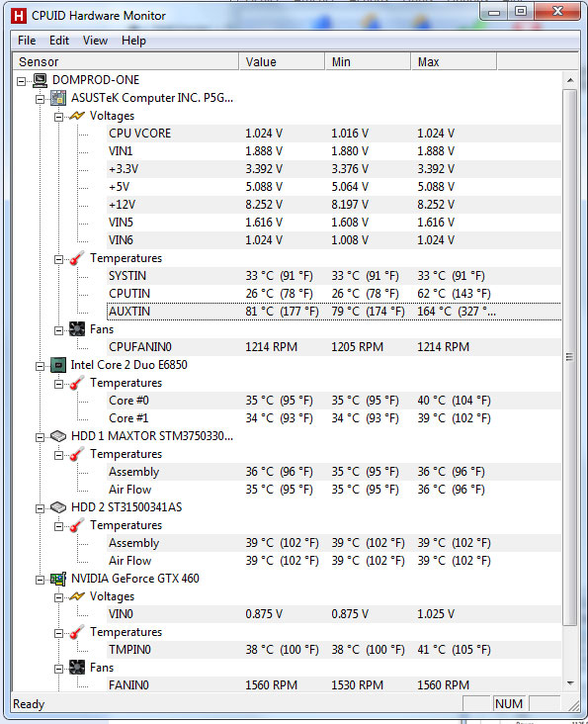Click the HDD 2 ST31500341AS drive icon

(x=58, y=507)
